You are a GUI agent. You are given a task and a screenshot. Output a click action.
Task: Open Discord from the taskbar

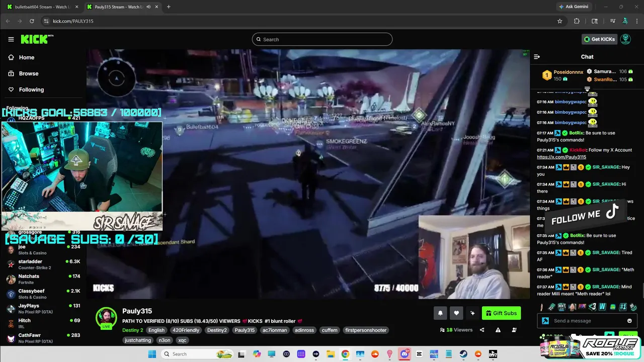coord(405,354)
